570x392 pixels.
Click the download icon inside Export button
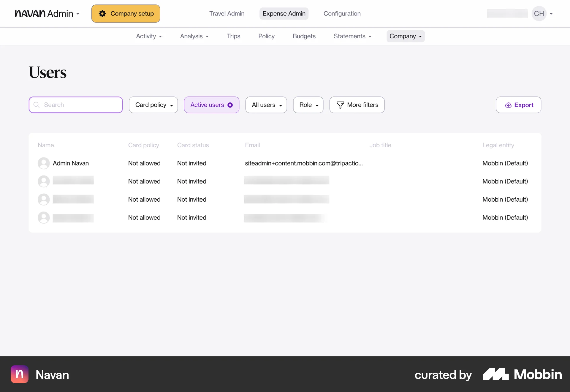[508, 105]
